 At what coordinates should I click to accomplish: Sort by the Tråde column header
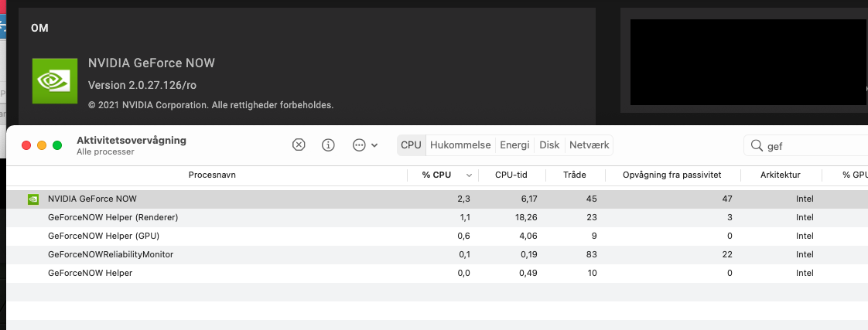(575, 175)
